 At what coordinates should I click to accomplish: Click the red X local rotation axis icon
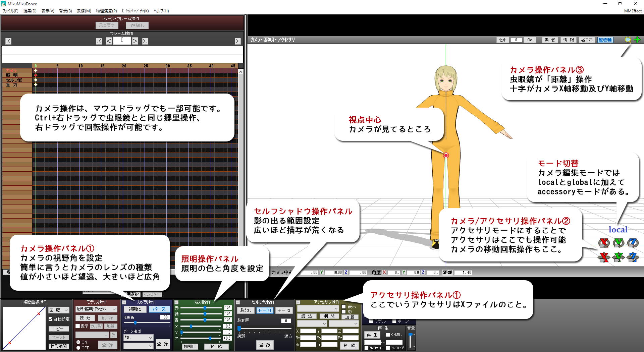[604, 243]
